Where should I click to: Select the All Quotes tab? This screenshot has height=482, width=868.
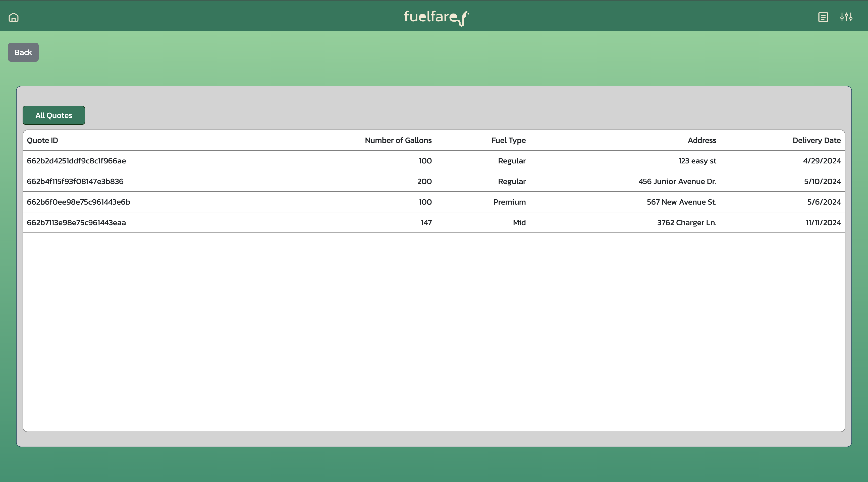[54, 115]
